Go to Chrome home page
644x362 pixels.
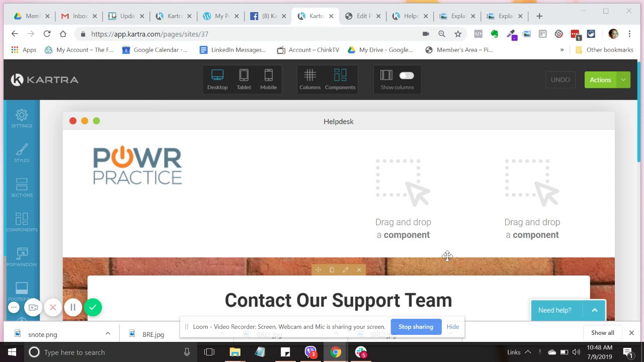[63, 34]
